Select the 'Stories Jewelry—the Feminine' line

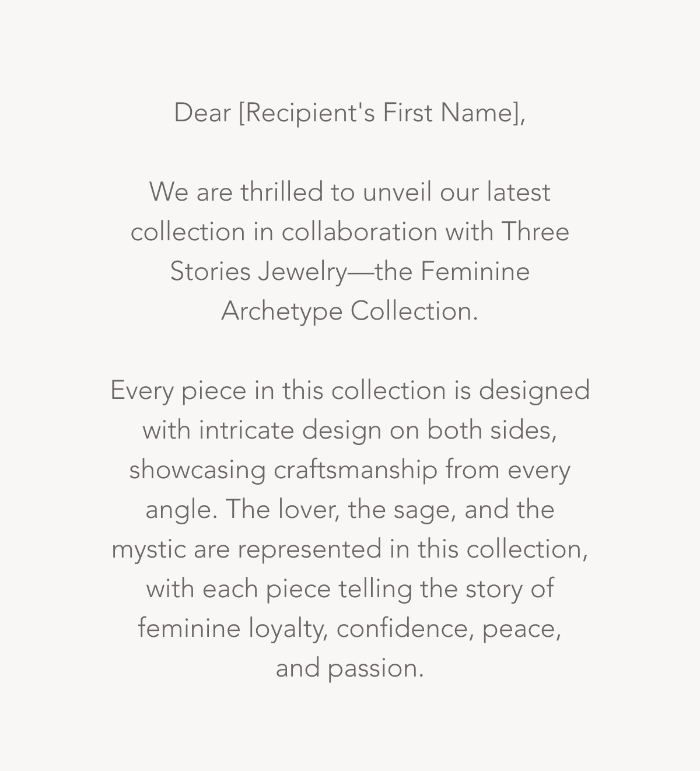[x=350, y=272]
